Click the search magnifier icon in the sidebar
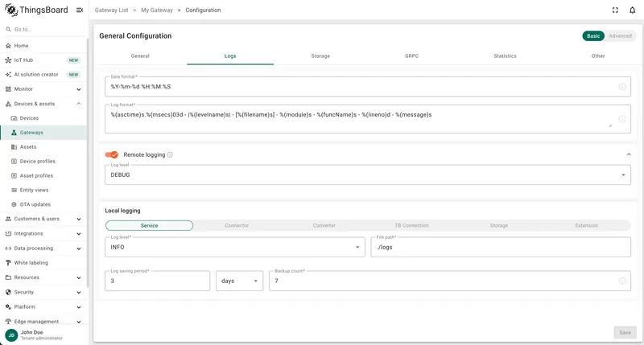 point(8,30)
